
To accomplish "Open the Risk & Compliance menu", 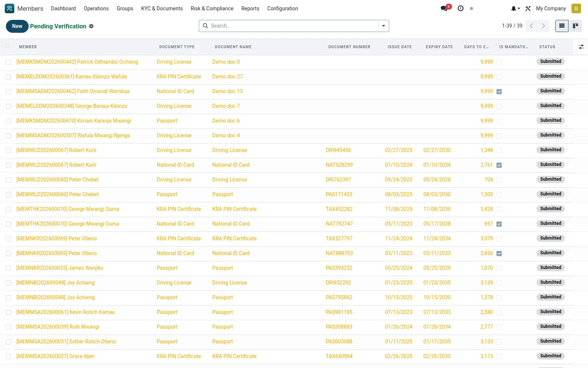I will [x=212, y=8].
